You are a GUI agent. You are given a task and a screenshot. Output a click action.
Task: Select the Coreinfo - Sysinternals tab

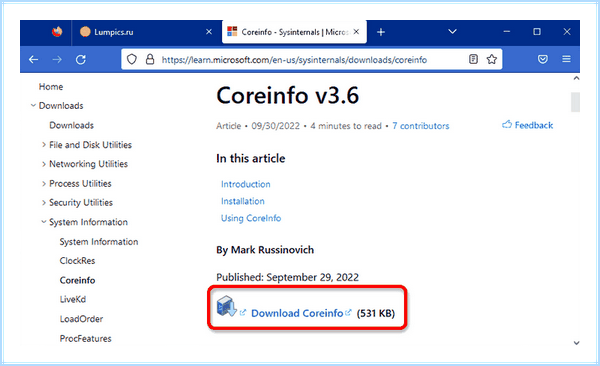294,32
